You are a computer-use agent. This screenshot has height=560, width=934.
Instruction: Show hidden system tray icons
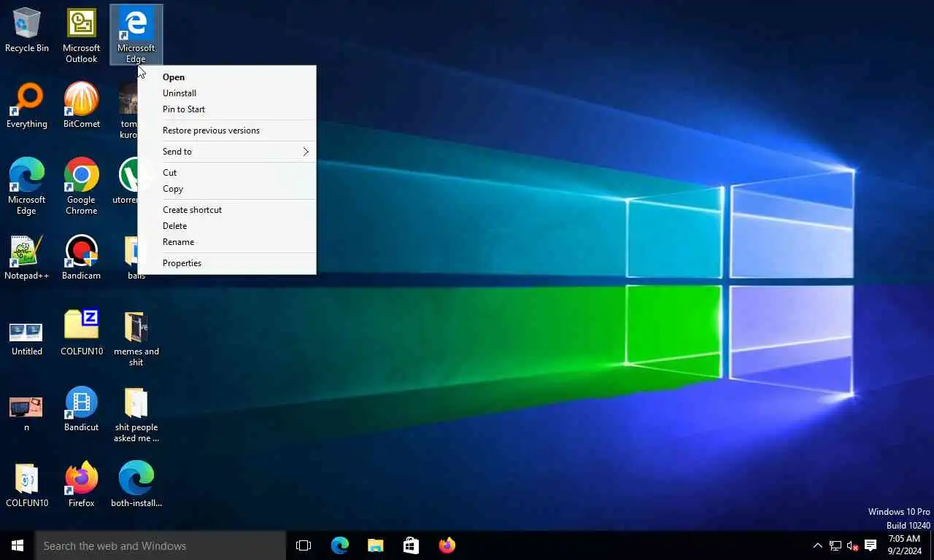point(817,545)
